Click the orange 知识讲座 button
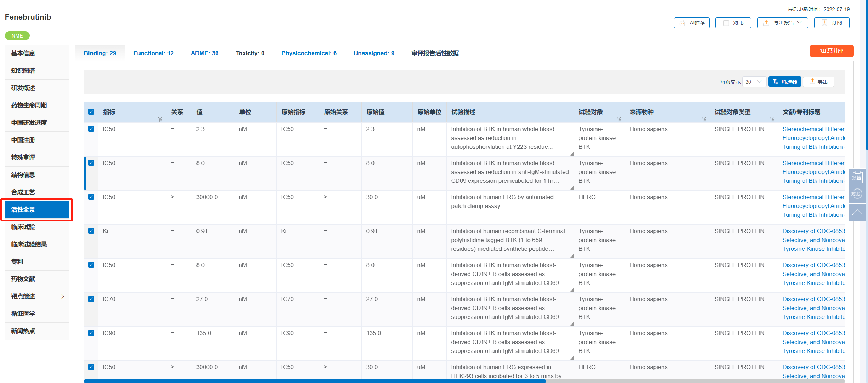This screenshot has width=868, height=383. tap(832, 51)
